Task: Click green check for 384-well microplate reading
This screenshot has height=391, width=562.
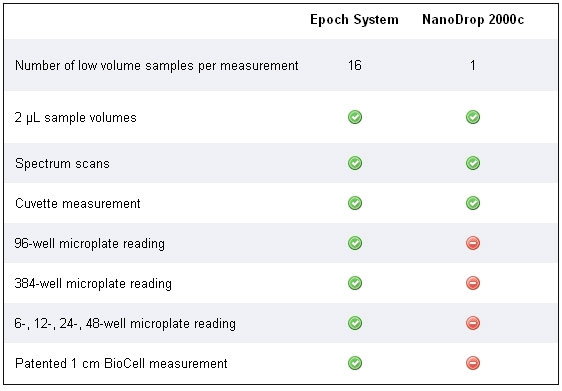Action: tap(355, 283)
